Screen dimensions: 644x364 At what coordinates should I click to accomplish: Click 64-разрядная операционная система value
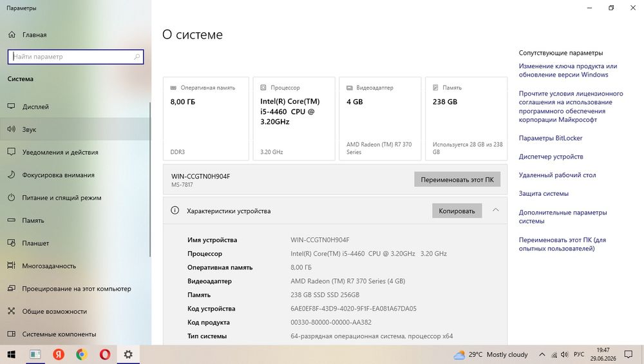point(372,336)
